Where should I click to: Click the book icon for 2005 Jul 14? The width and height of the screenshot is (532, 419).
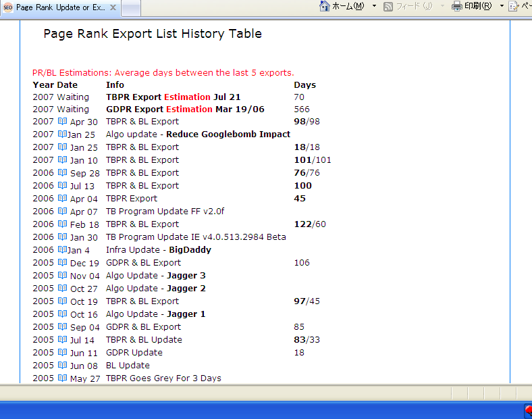coord(63,340)
